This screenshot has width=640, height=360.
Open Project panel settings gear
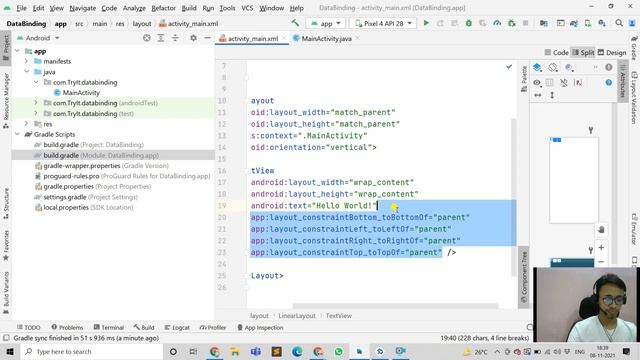point(193,38)
